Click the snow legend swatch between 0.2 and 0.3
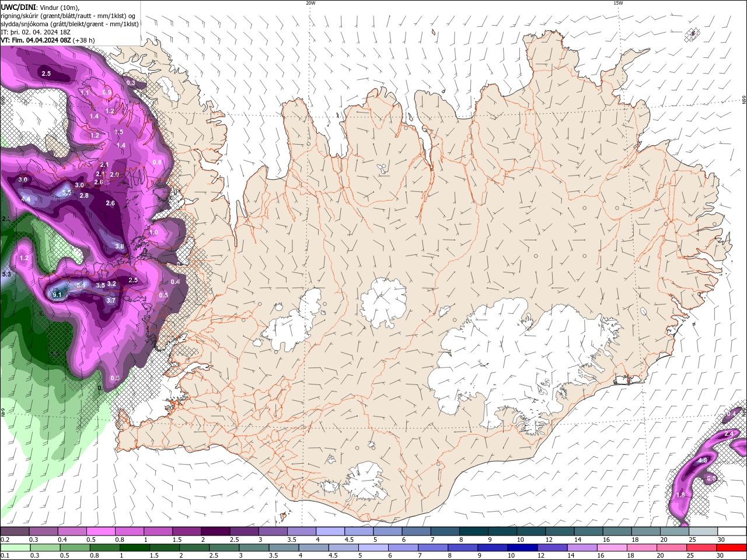 (15, 531)
